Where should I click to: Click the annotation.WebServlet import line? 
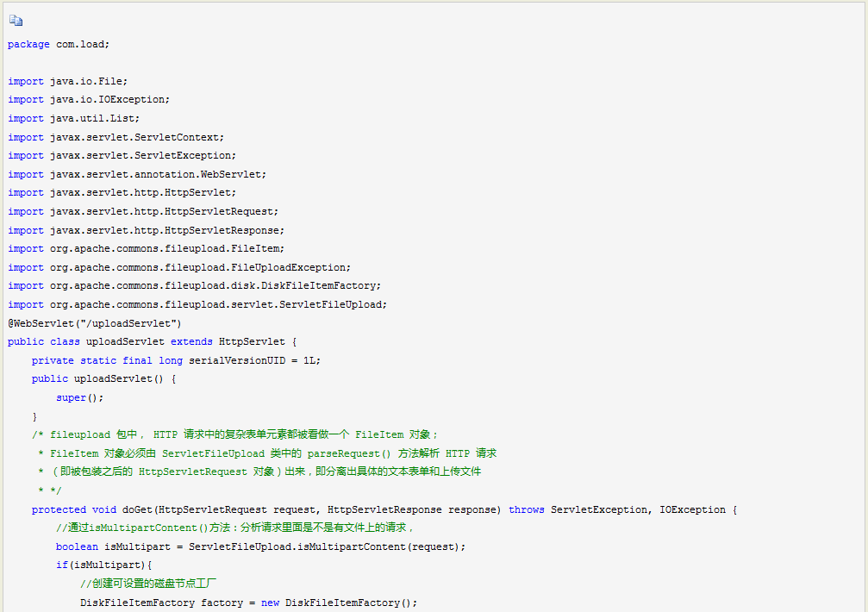(x=137, y=174)
